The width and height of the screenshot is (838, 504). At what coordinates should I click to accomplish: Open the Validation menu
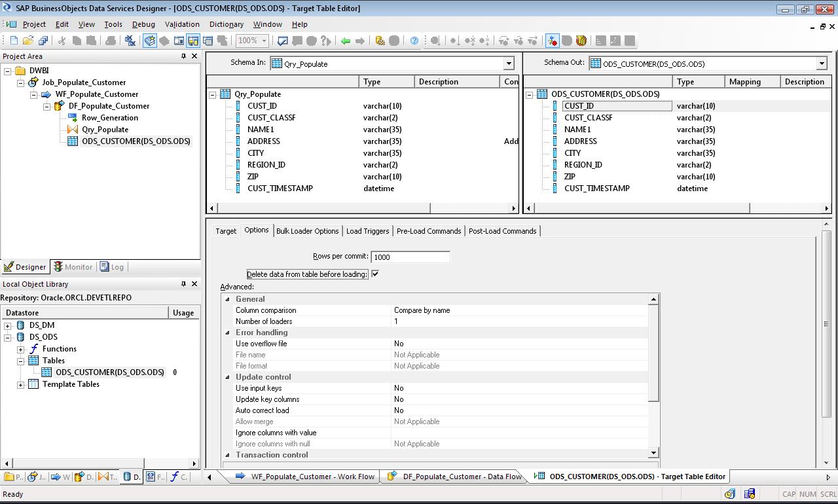point(182,24)
